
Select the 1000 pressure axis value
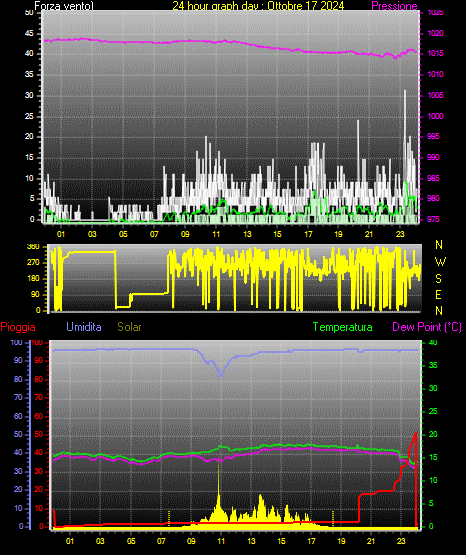435,116
